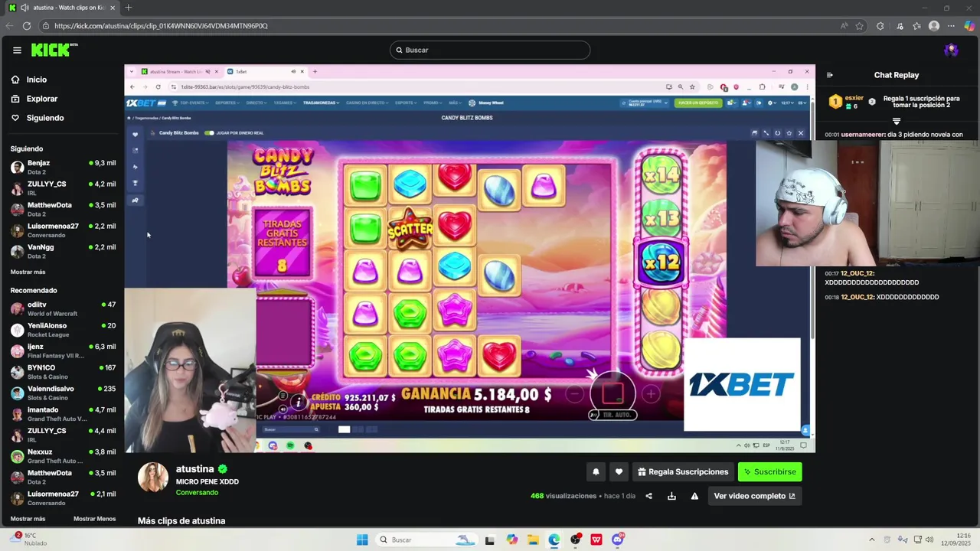This screenshot has width=980, height=551.
Task: Open Nexxuz channel in sidebar
Action: click(63, 456)
